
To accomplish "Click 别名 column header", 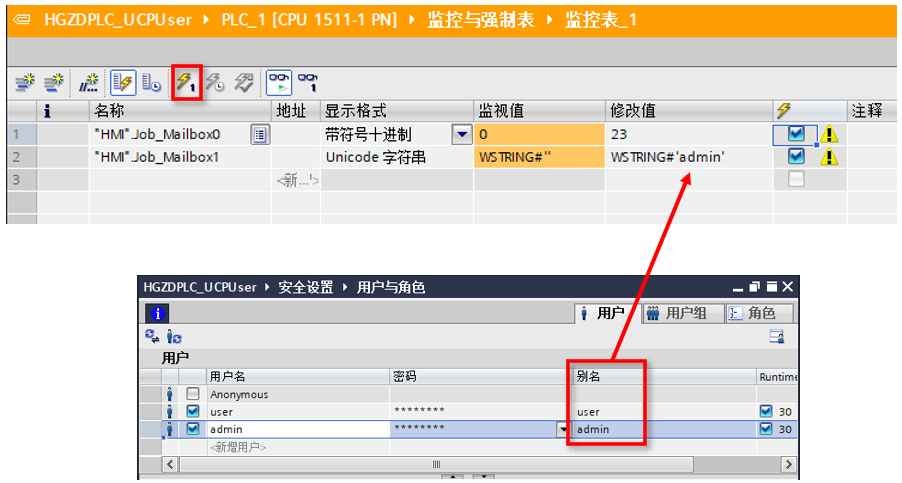I will click(664, 377).
